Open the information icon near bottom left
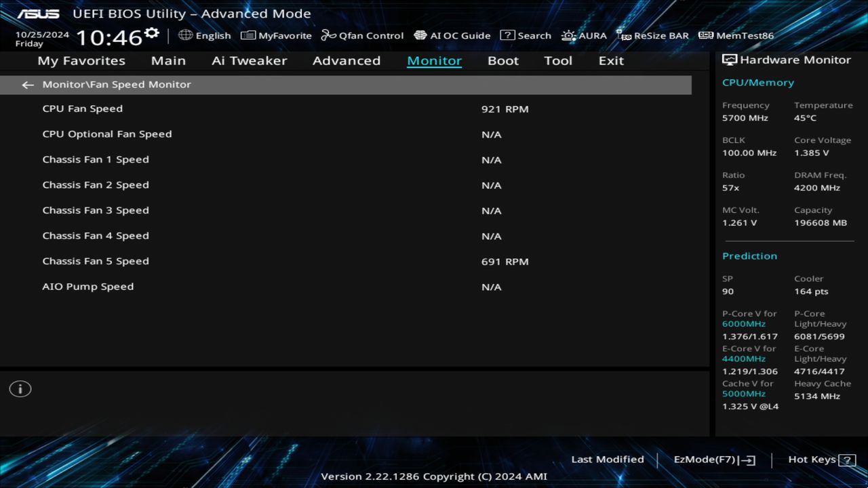The height and width of the screenshot is (488, 868). click(x=20, y=388)
